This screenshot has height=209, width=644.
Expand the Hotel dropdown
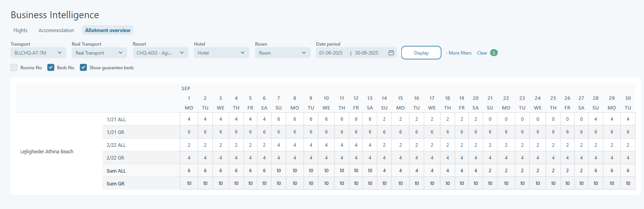[x=221, y=53]
